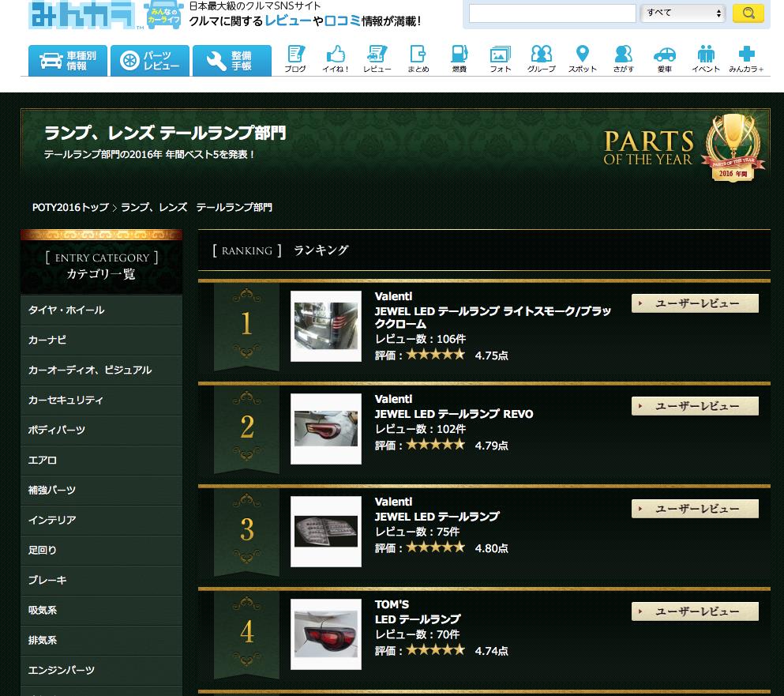
Task: Open the 愛車 car icon
Action: tap(665, 59)
